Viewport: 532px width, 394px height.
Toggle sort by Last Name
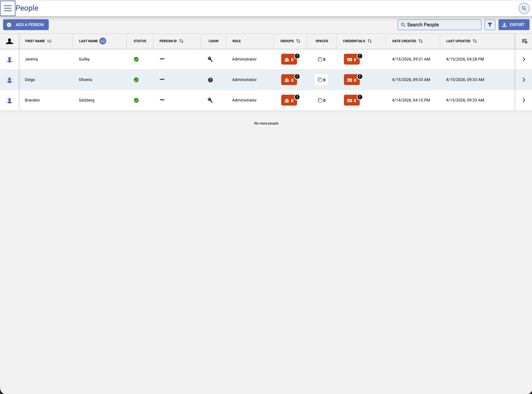[x=103, y=41]
